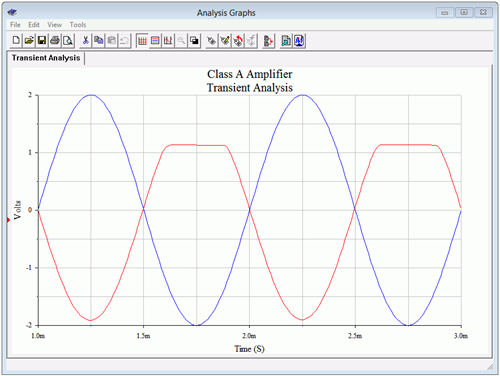500x376 pixels.
Task: Toggle the graph grid display
Action: 142,41
